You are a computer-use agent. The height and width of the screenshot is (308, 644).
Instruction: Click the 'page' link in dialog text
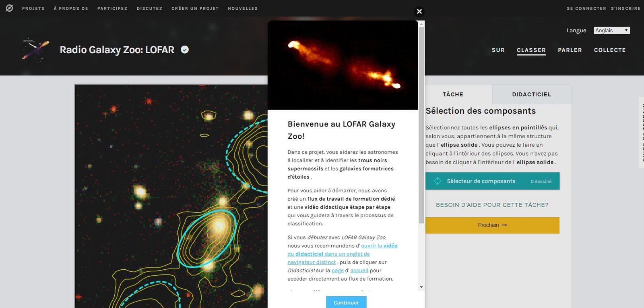click(337, 271)
